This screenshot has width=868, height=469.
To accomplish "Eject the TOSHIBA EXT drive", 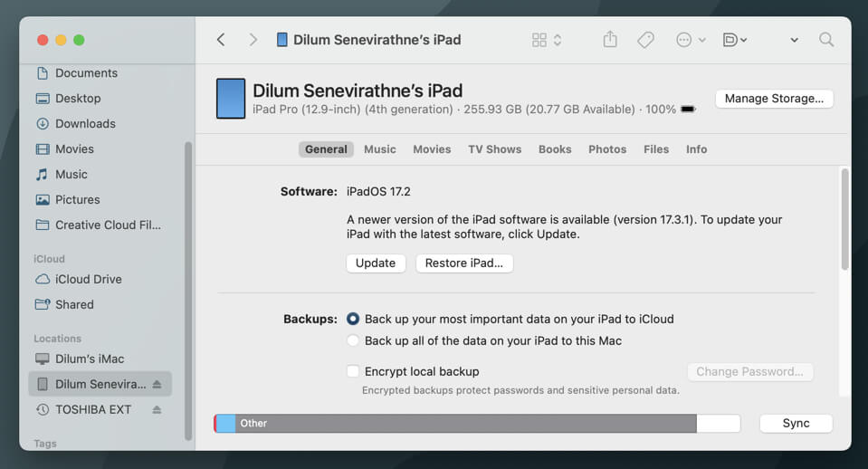I will click(x=157, y=410).
